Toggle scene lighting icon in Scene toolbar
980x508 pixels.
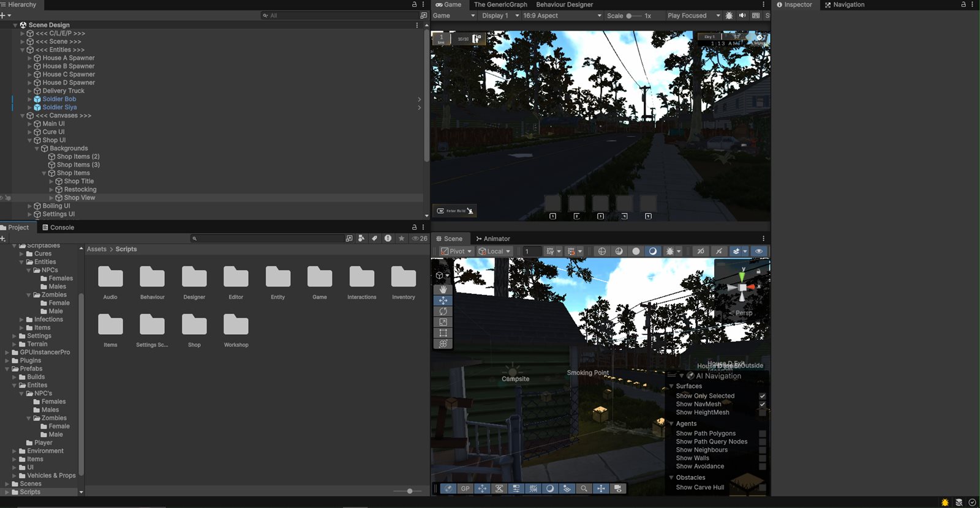click(719, 251)
